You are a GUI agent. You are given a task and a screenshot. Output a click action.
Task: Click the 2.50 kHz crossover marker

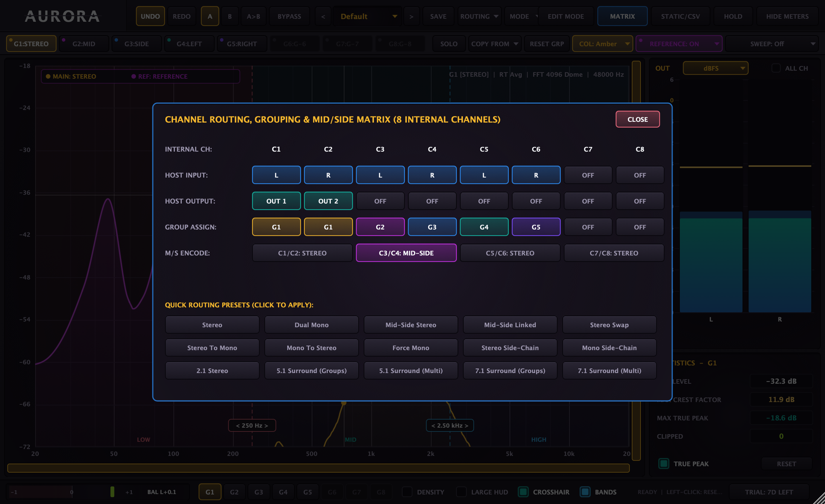pyautogui.click(x=450, y=425)
